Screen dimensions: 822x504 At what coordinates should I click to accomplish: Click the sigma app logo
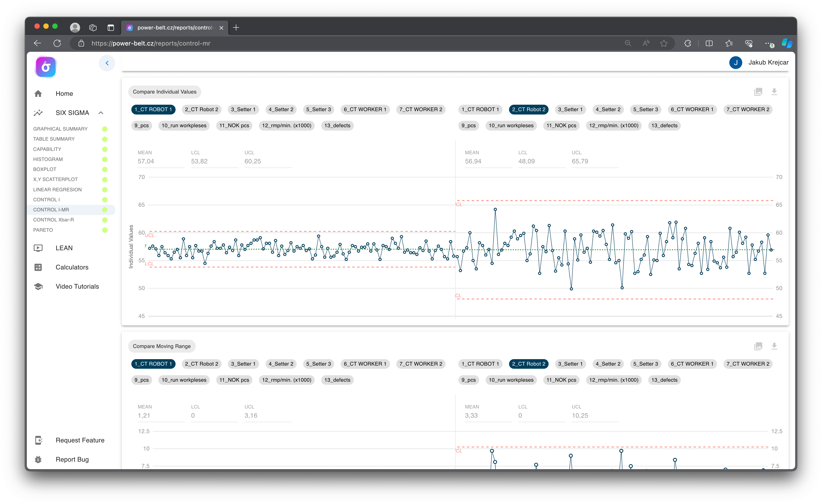click(46, 67)
